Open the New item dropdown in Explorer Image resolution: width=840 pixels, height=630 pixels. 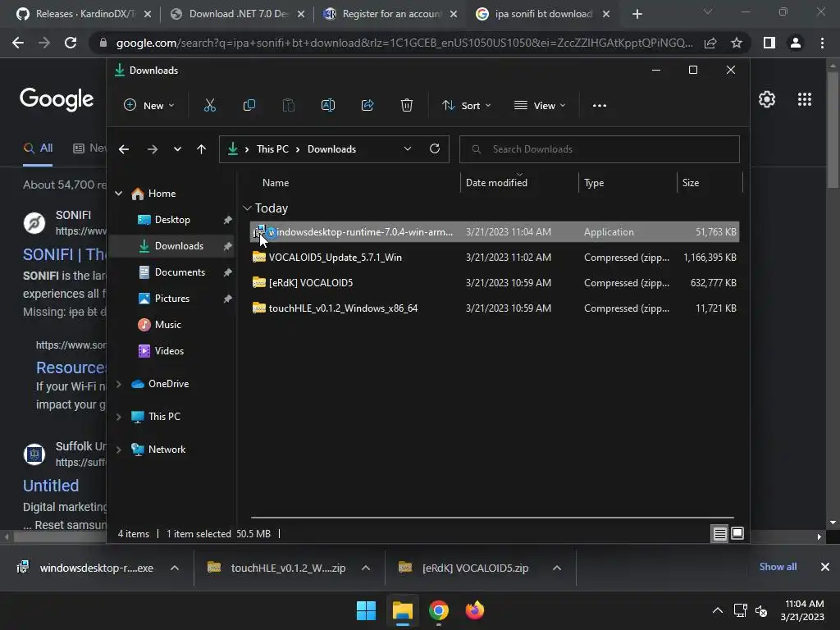tap(149, 106)
